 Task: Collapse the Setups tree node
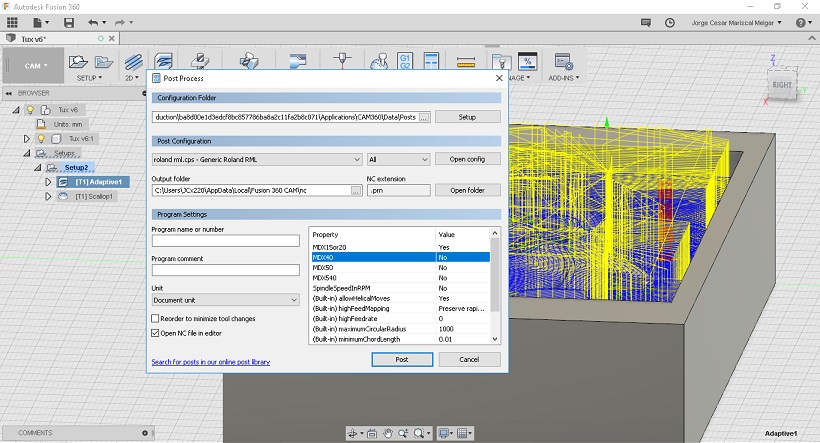(x=27, y=153)
